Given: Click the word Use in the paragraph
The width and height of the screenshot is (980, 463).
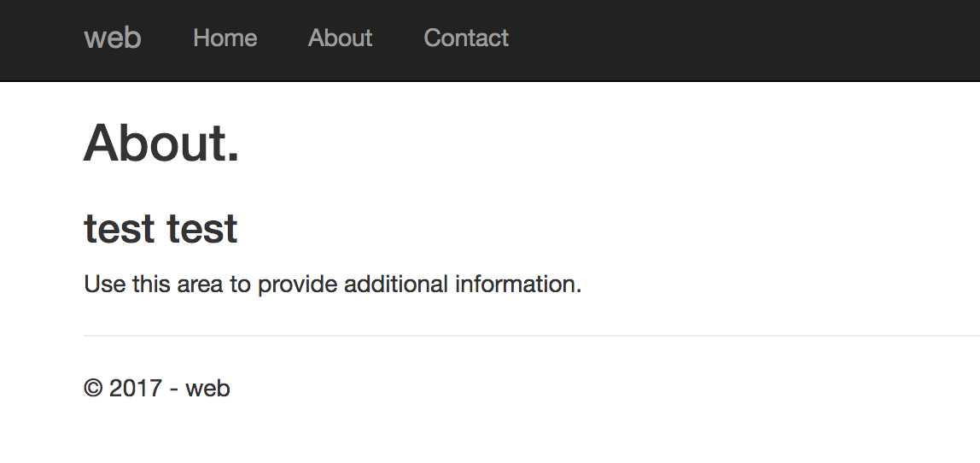Looking at the screenshot, I should tap(104, 284).
